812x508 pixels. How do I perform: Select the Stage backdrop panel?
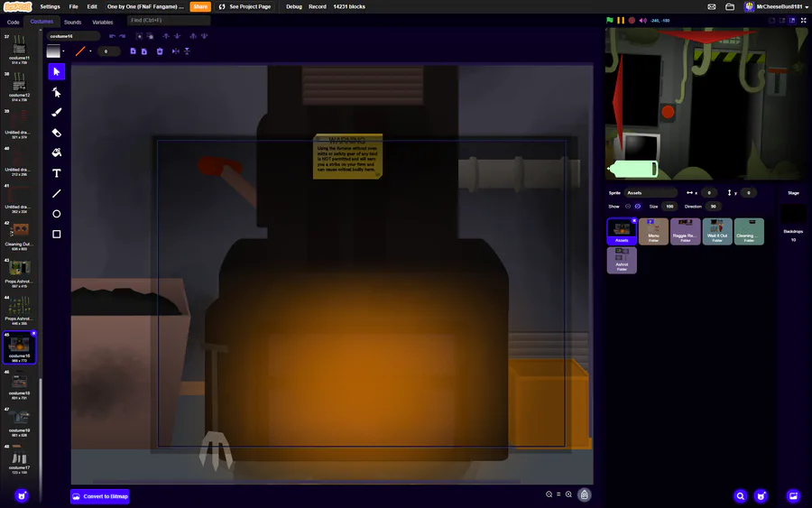793,217
